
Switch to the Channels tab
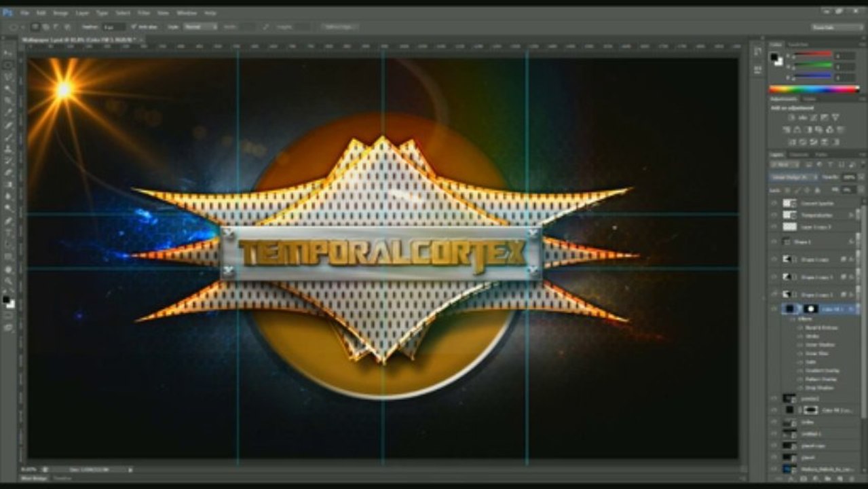[798, 155]
